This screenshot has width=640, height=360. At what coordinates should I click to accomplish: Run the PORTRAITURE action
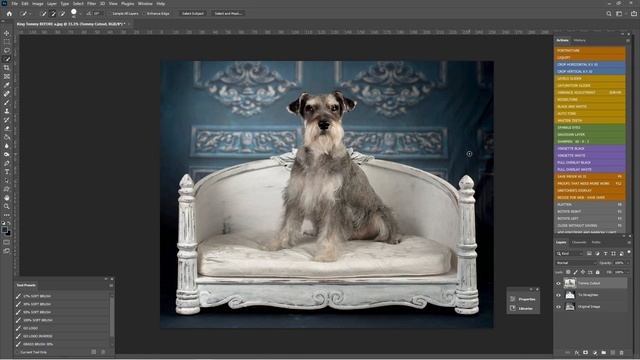[x=590, y=51]
